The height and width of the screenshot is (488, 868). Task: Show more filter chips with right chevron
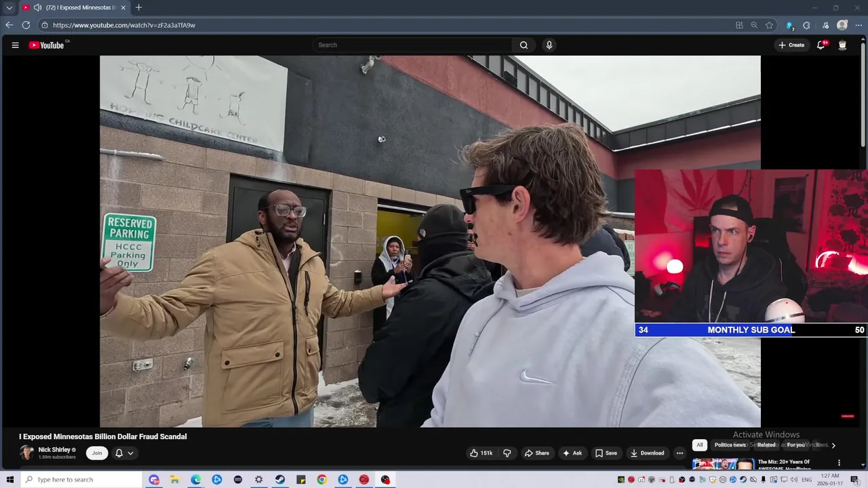(x=833, y=445)
